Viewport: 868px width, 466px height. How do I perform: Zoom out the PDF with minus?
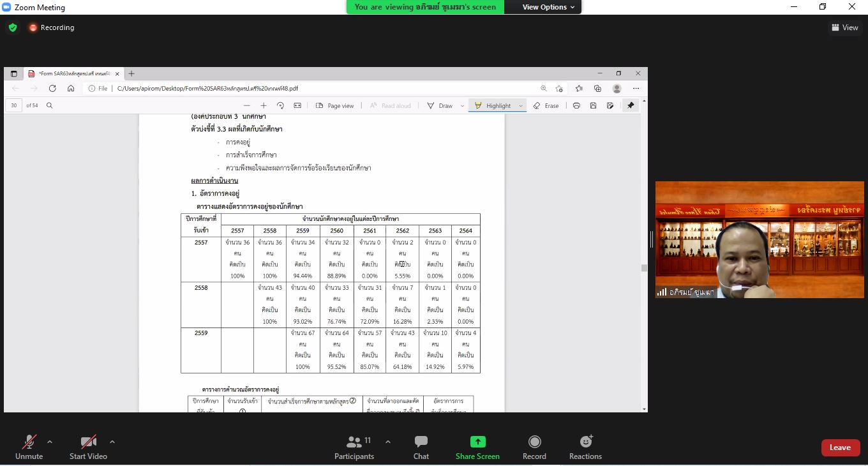[247, 105]
